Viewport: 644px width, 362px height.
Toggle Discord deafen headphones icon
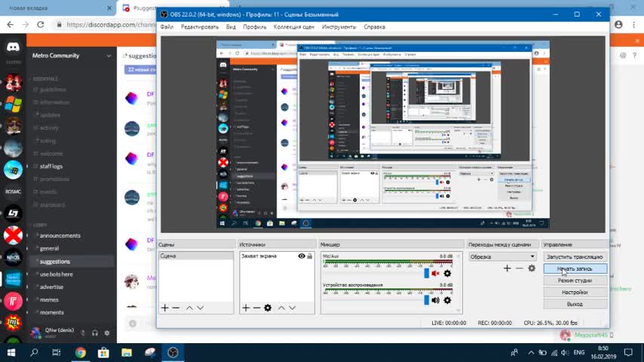[95, 333]
